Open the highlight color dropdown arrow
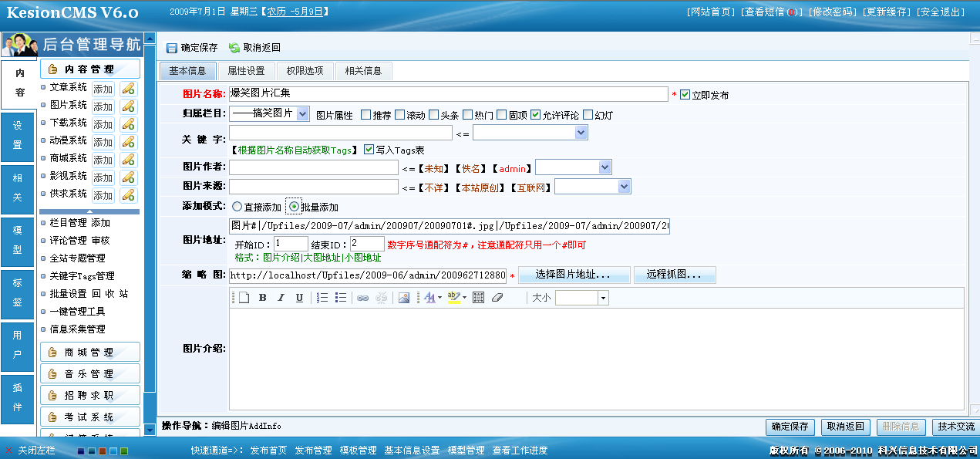980x459 pixels. pyautogui.click(x=464, y=298)
